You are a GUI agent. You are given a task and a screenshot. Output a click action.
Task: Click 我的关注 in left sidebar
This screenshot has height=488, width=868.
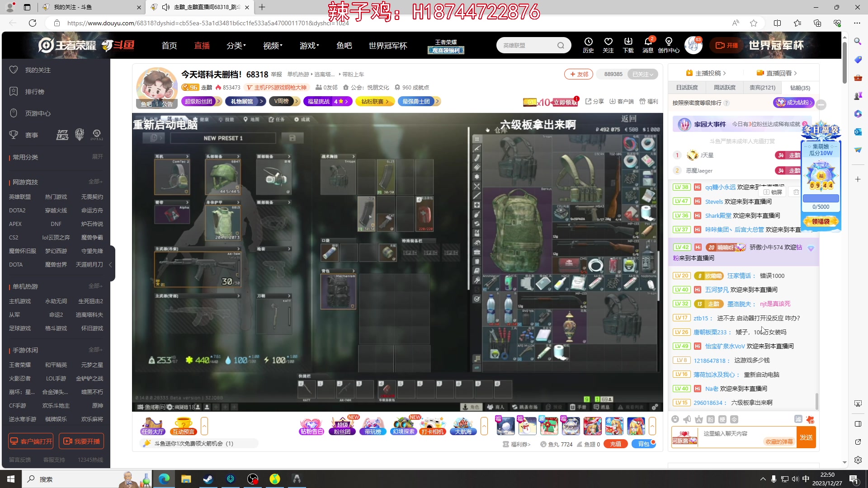click(38, 70)
